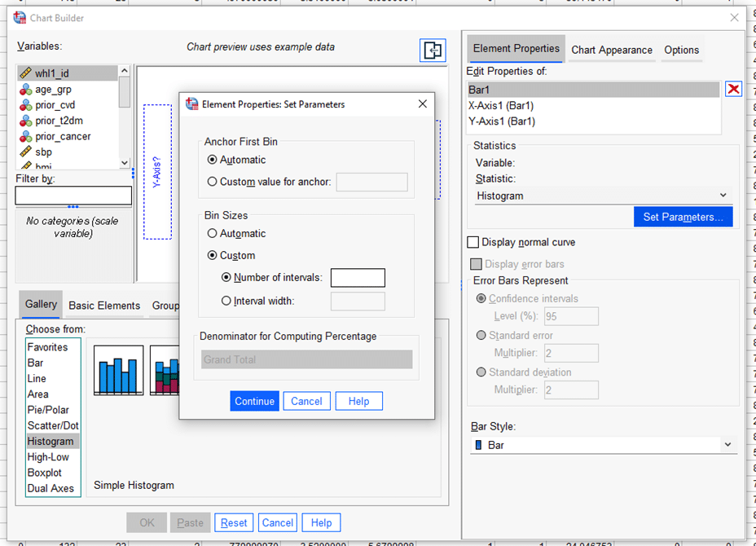Screen dimensions: 756x546
Task: Click the Number of intervals input field
Action: [358, 278]
